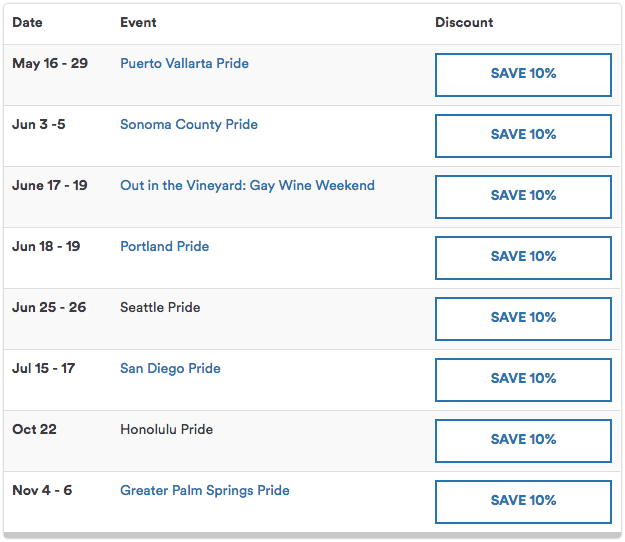This screenshot has width=625, height=542.
Task: Choose SAVE 10% for Portland Pride
Action: (523, 258)
